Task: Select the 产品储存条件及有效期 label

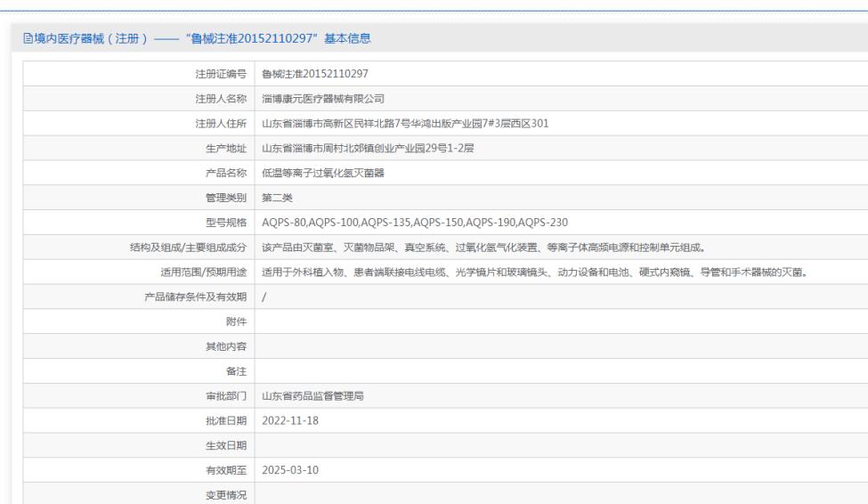Action: 195,297
